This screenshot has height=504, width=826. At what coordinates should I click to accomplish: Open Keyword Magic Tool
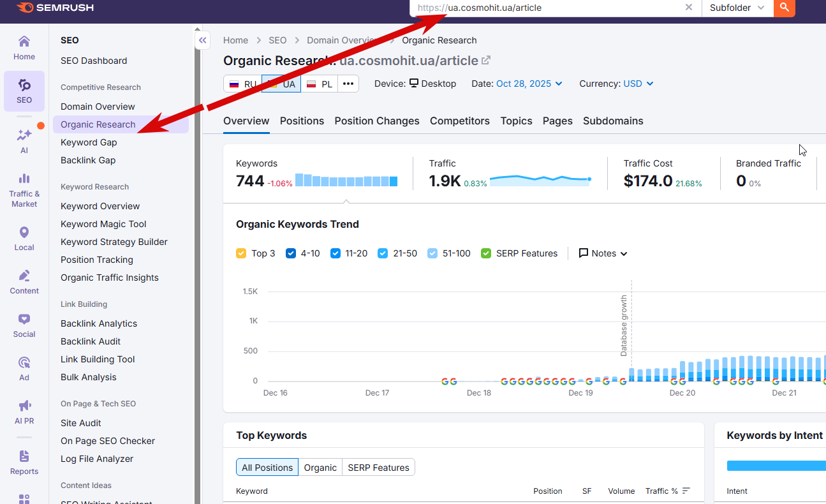click(103, 224)
